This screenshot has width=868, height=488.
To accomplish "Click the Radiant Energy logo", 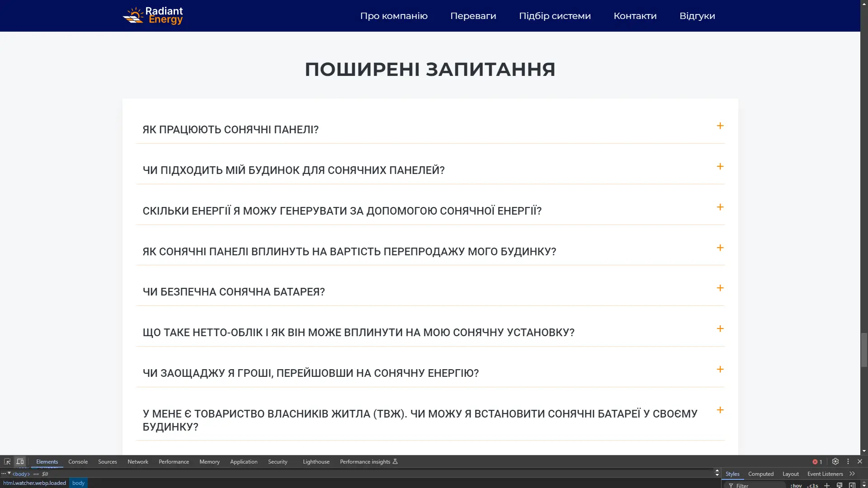I will click(153, 15).
